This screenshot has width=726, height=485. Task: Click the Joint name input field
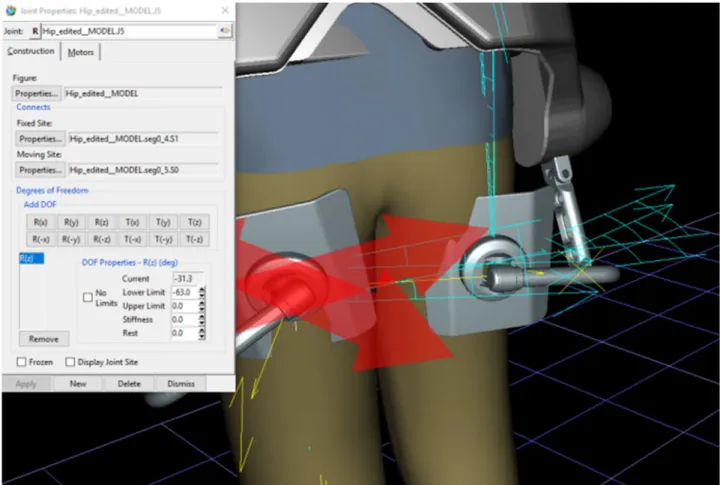(129, 31)
